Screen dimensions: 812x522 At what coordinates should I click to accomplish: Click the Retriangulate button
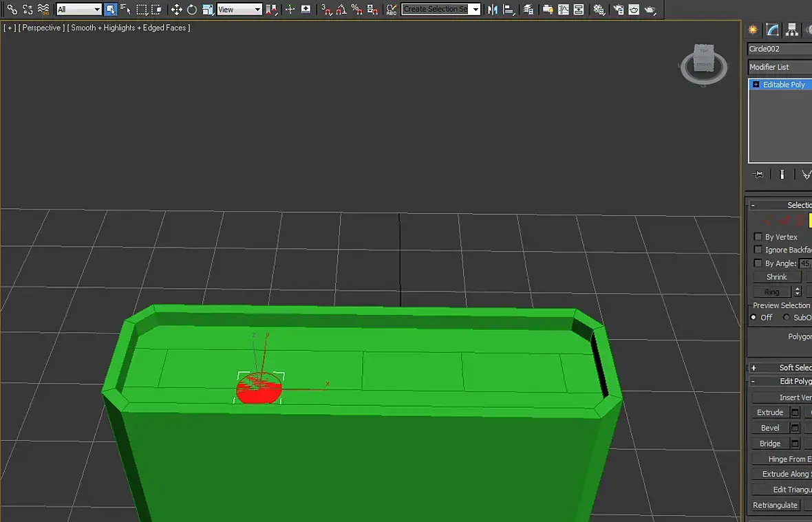tap(776, 505)
